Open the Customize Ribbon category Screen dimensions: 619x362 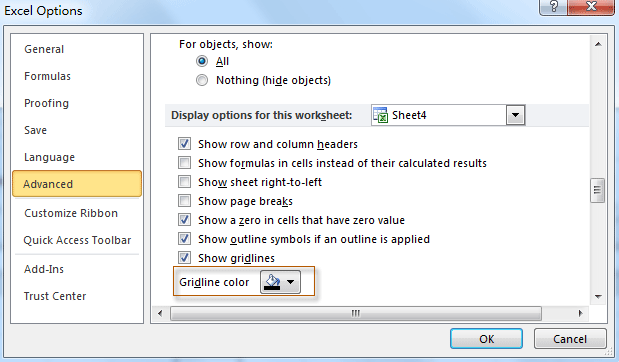coord(71,213)
